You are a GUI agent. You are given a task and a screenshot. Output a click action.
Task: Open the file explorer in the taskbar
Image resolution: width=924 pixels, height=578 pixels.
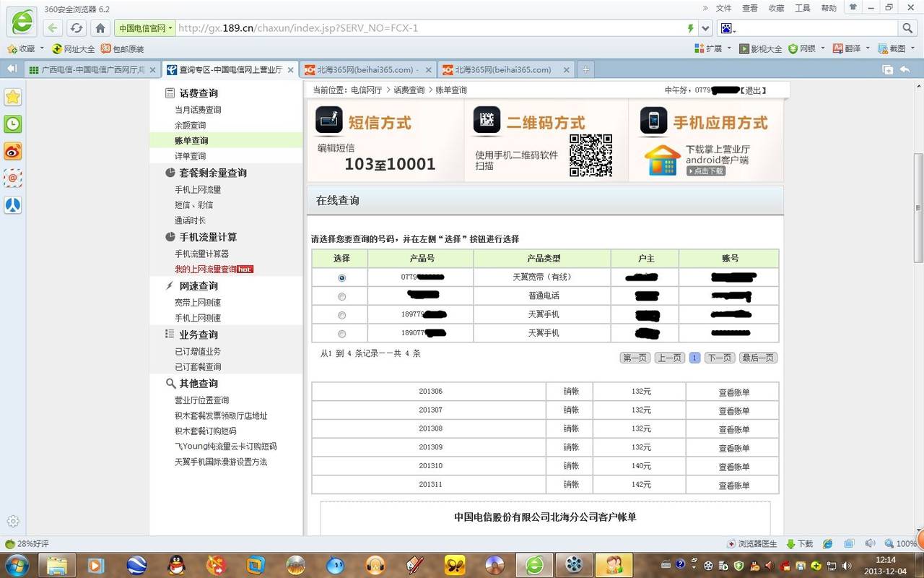(x=57, y=565)
